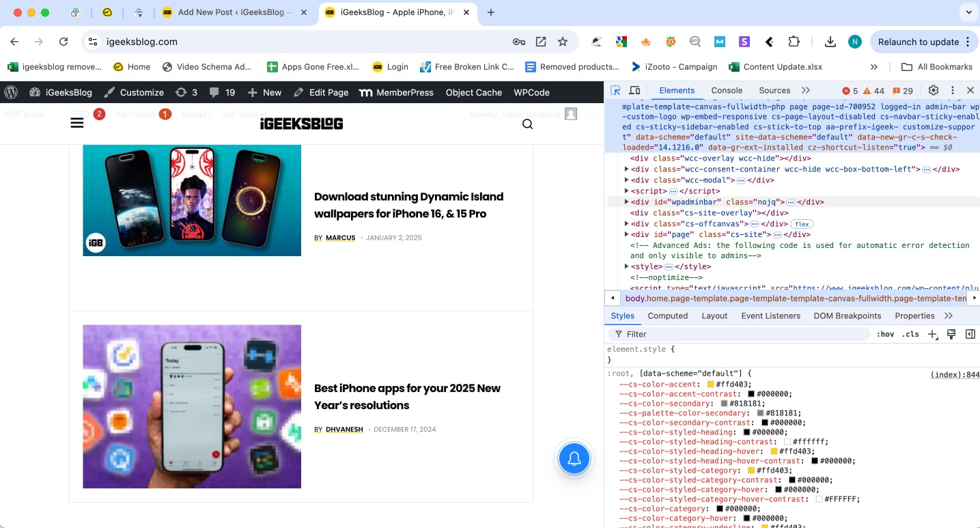Open DevTools settings gear
The image size is (980, 528).
tap(934, 90)
